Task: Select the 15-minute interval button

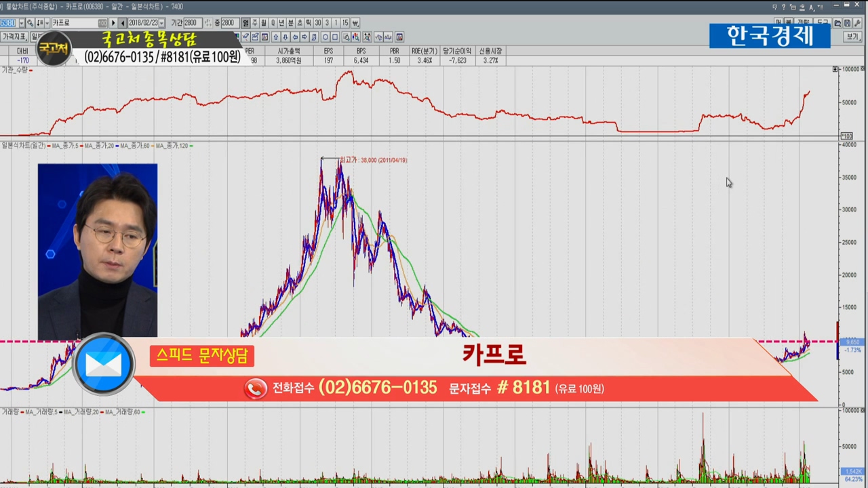Action: (345, 23)
